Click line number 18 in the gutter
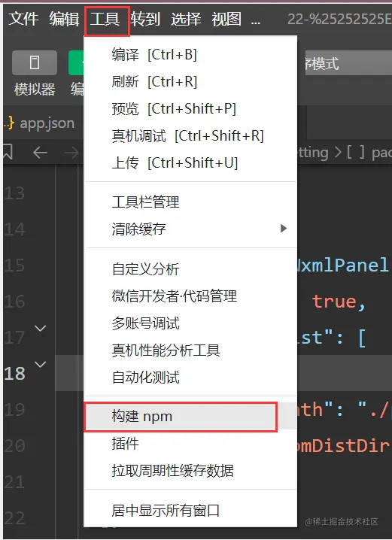Image resolution: width=392 pixels, height=540 pixels. tap(14, 374)
